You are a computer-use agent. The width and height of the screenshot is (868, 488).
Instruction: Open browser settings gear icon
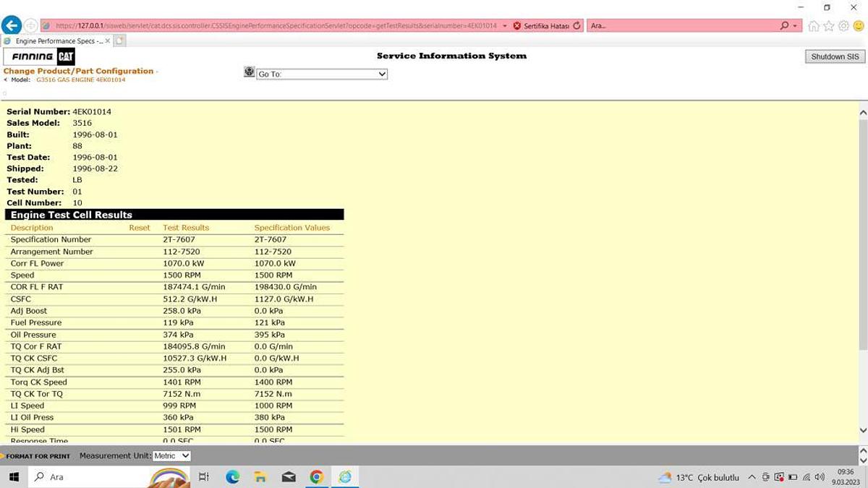click(843, 25)
